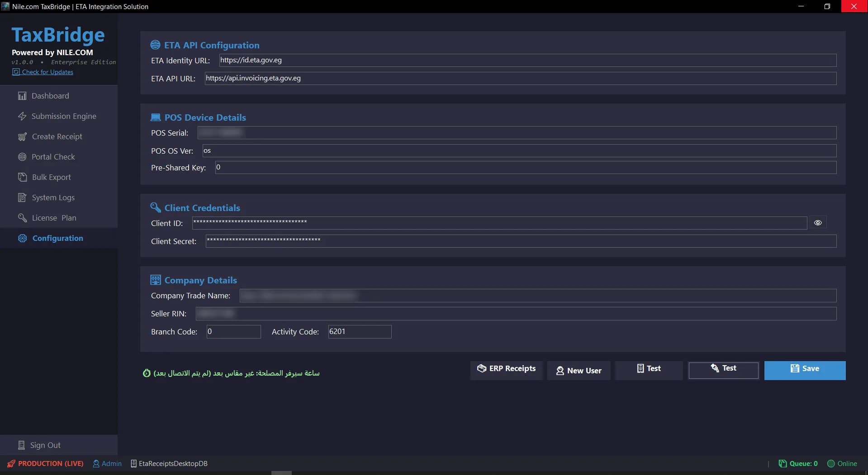Screen dimensions: 868x475
Task: Focus the ETA Identity URL field
Action: tap(528, 60)
